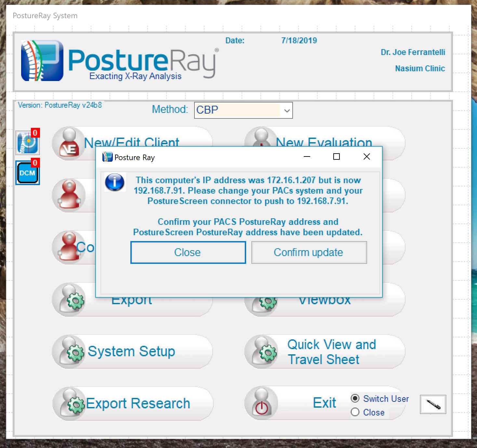The image size is (477, 448).
Task: Close the Posture Ray dialog with X
Action: [367, 157]
